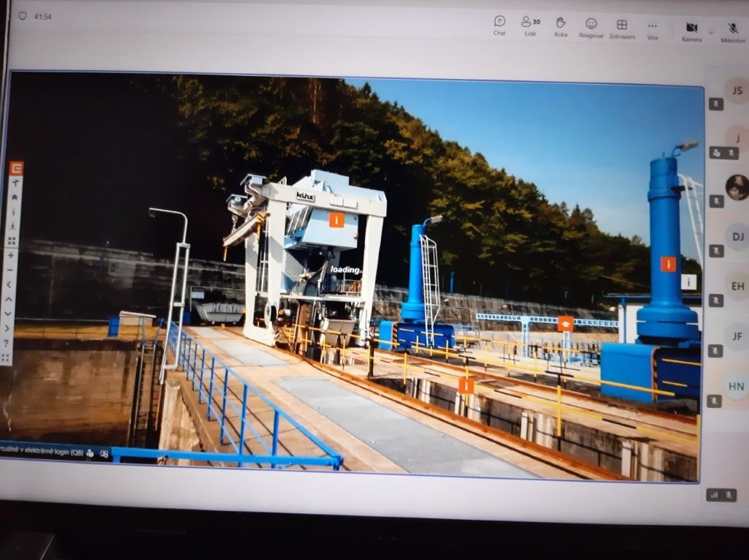The width and height of the screenshot is (749, 560).
Task: Click the info hotspot on the right blue column
Action: click(x=668, y=264)
